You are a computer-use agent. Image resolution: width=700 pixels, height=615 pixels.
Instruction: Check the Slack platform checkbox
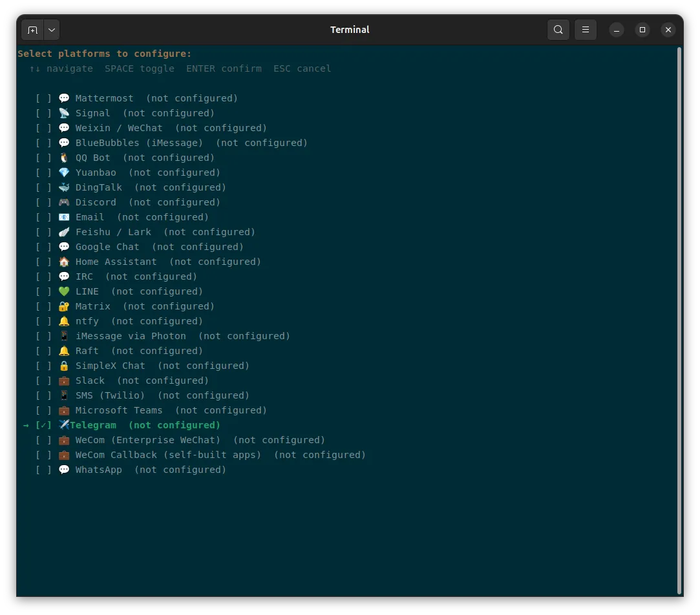point(43,380)
